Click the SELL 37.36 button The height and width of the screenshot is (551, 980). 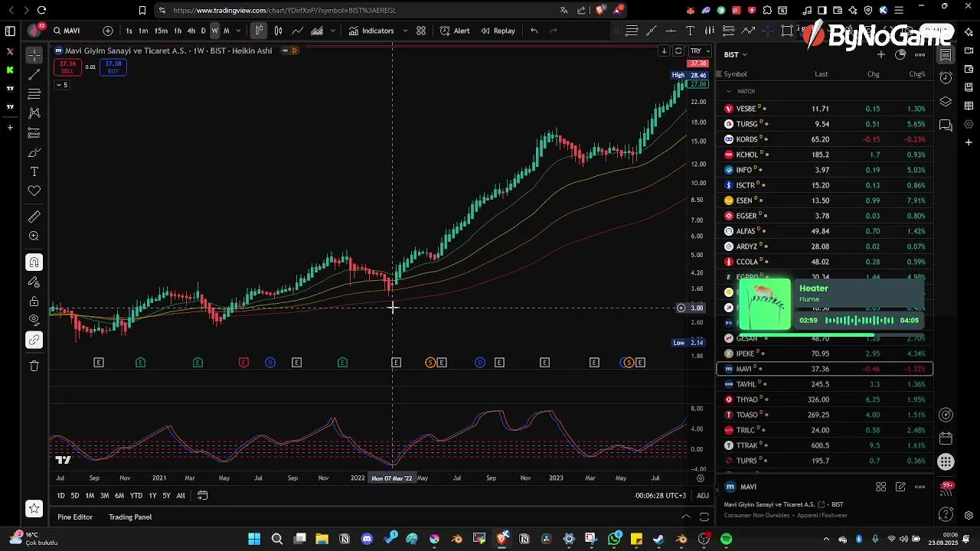point(67,67)
